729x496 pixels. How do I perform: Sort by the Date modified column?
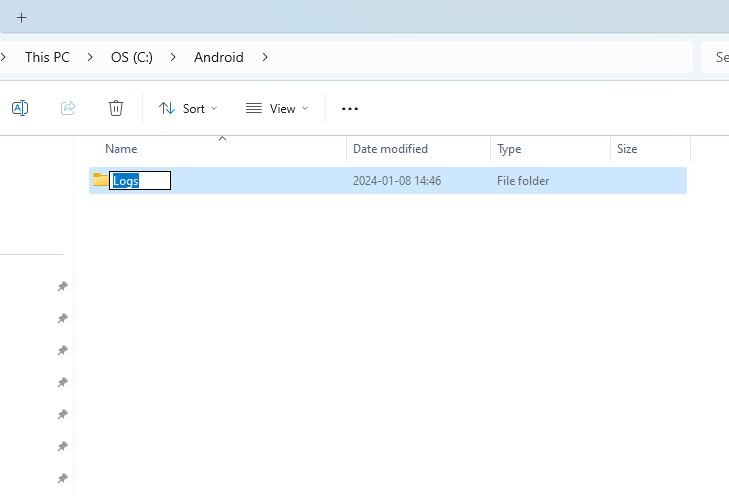click(418, 149)
